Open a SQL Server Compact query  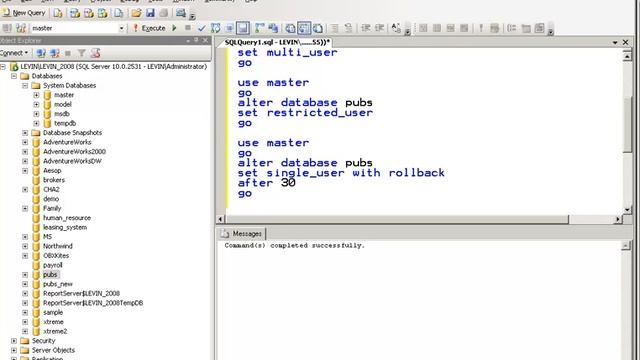pos(118,13)
